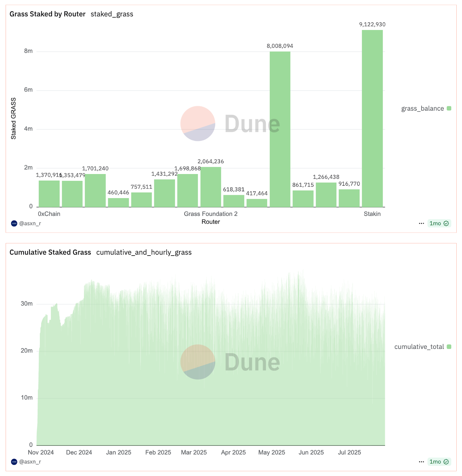Open the Cumulative Staked Grass title link
This screenshot has height=476, width=462.
(x=50, y=252)
